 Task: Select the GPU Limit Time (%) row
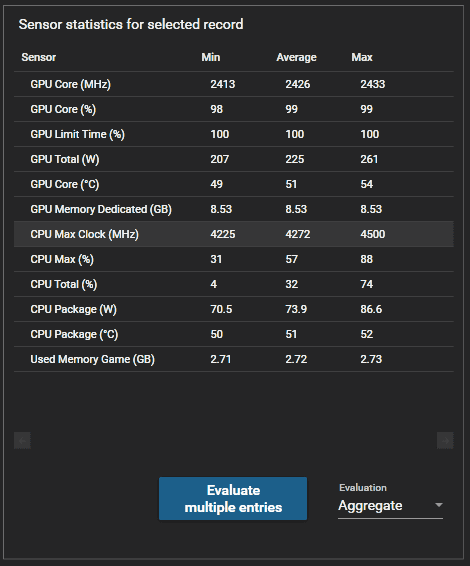234,134
